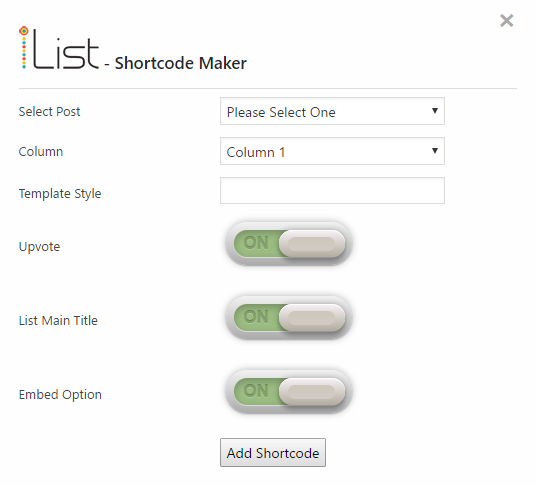This screenshot has width=537, height=485.
Task: Click the Select Post dropdown arrow
Action: 435,111
